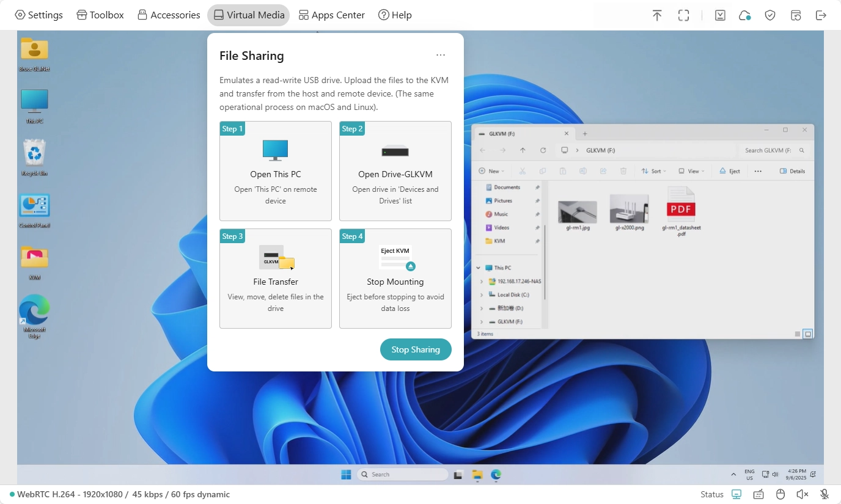The image size is (841, 504).
Task: Click the shield checkmark icon
Action: (770, 15)
